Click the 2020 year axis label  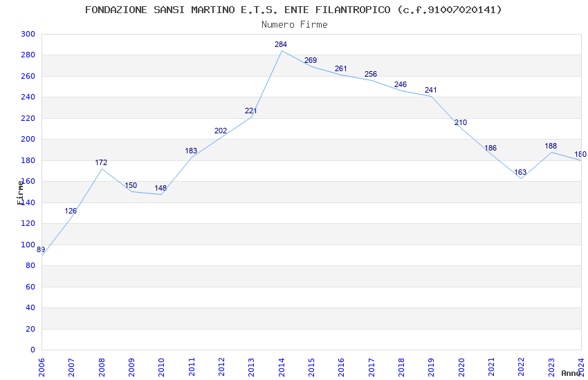tap(461, 368)
